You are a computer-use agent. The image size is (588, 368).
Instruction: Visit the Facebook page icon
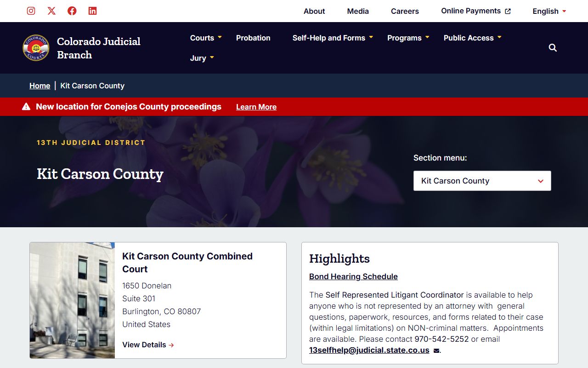(72, 11)
